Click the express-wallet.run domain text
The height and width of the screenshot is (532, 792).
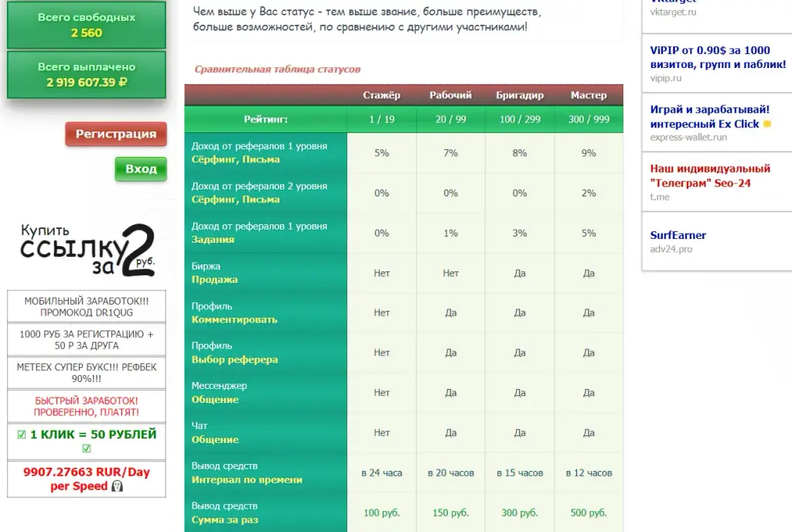click(x=688, y=137)
